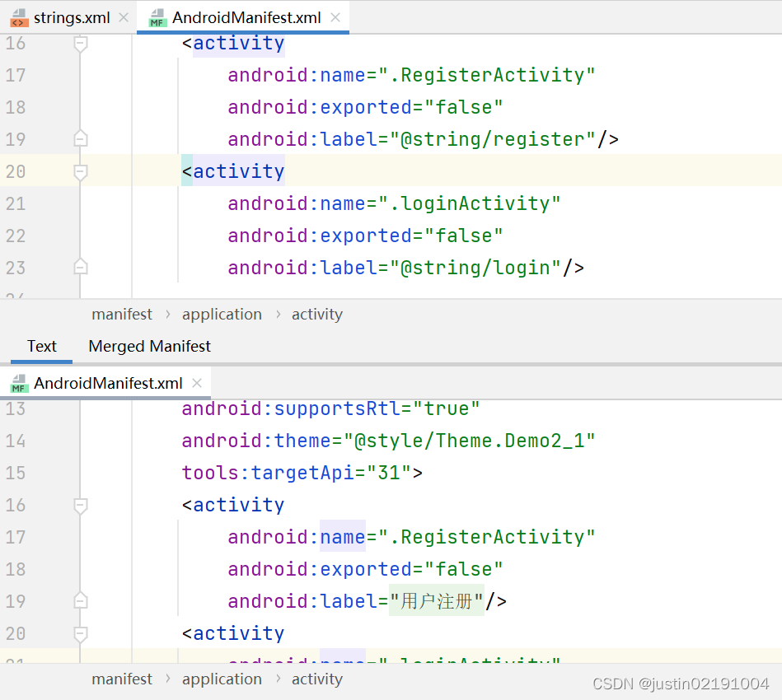The width and height of the screenshot is (782, 700).
Task: Click tools:targetApi="31" line
Action: point(302,473)
